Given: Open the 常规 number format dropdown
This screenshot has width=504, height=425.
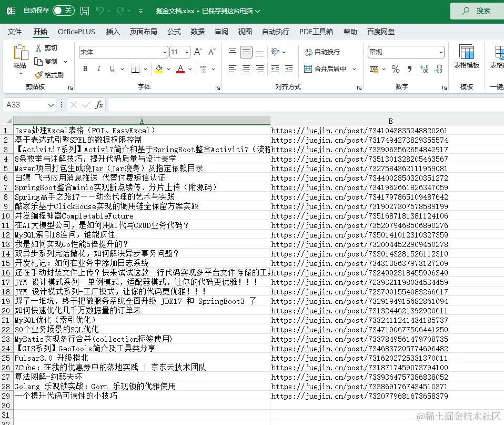Looking at the screenshot, I should click(x=441, y=52).
